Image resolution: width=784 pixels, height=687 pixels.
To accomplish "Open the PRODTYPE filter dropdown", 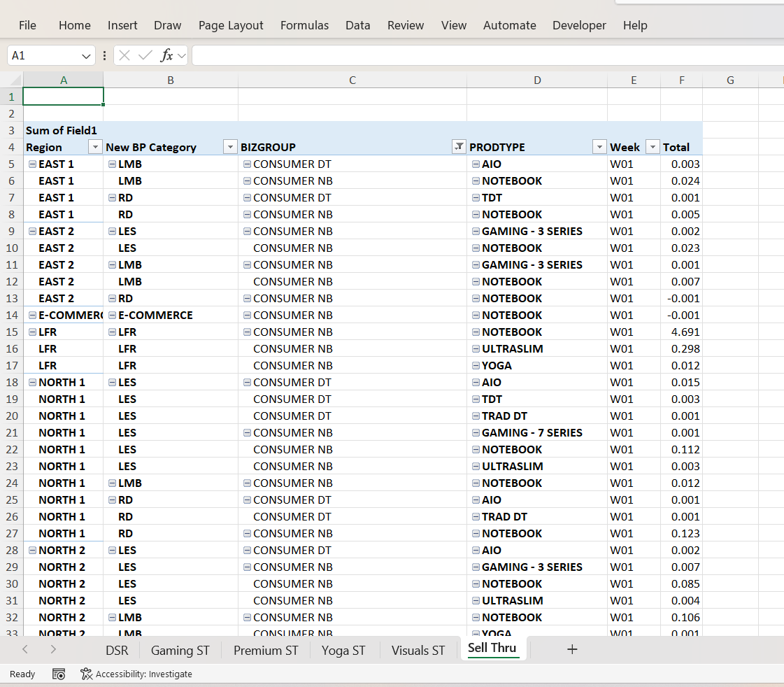I will click(x=599, y=147).
